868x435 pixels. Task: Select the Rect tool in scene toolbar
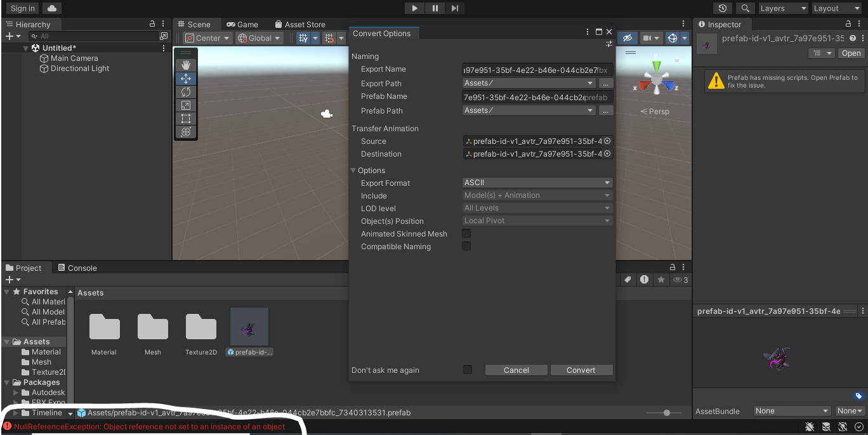186,119
